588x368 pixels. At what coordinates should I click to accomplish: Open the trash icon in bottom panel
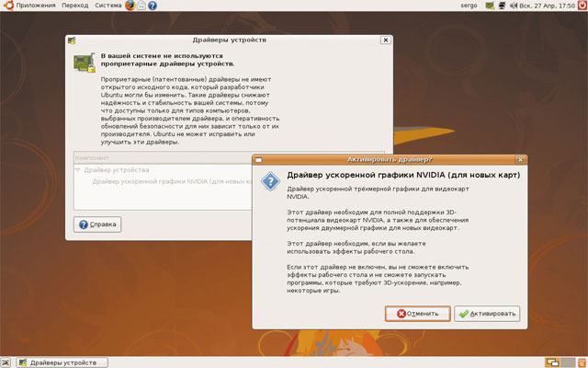coord(582,362)
